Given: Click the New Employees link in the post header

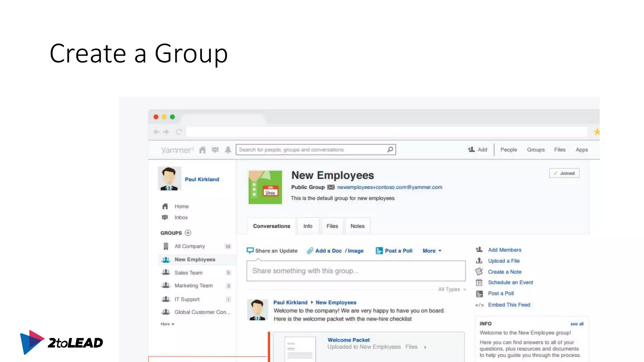Looking at the screenshot, I should click(336, 303).
